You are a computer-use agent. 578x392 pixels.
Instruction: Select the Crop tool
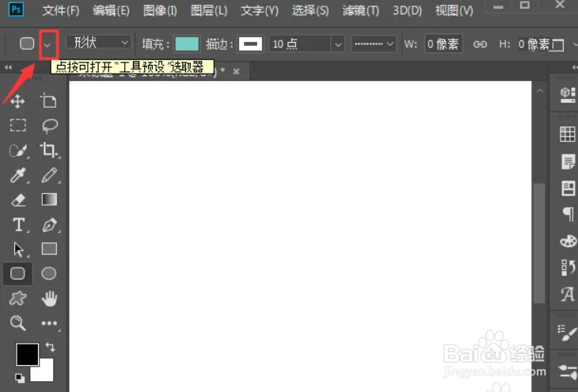[x=48, y=150]
